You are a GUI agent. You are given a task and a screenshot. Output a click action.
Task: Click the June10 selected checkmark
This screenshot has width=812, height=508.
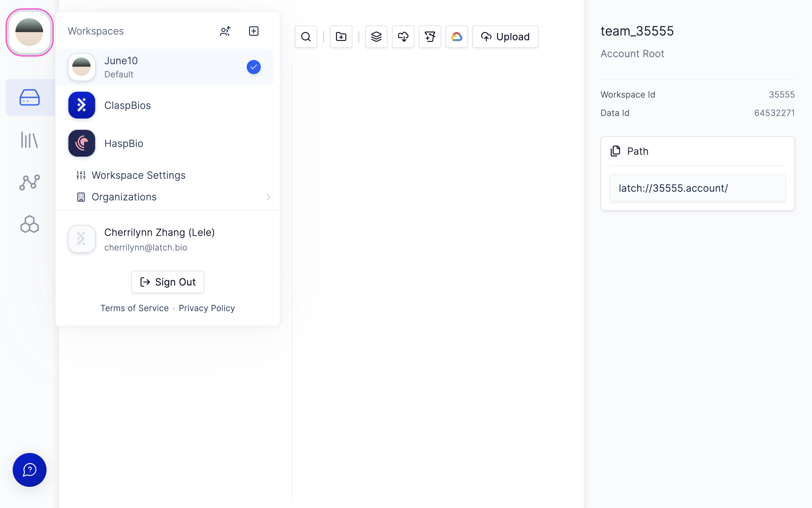click(x=254, y=67)
